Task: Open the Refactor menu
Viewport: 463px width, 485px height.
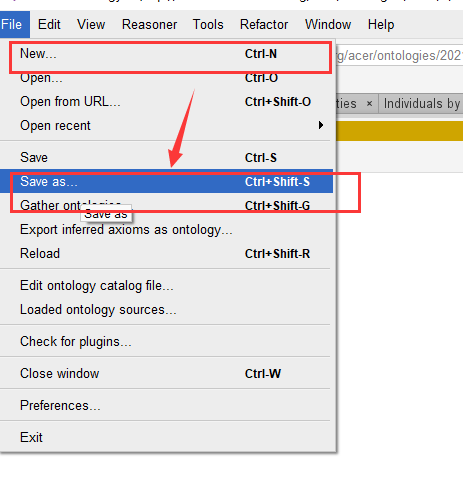Action: (x=264, y=24)
